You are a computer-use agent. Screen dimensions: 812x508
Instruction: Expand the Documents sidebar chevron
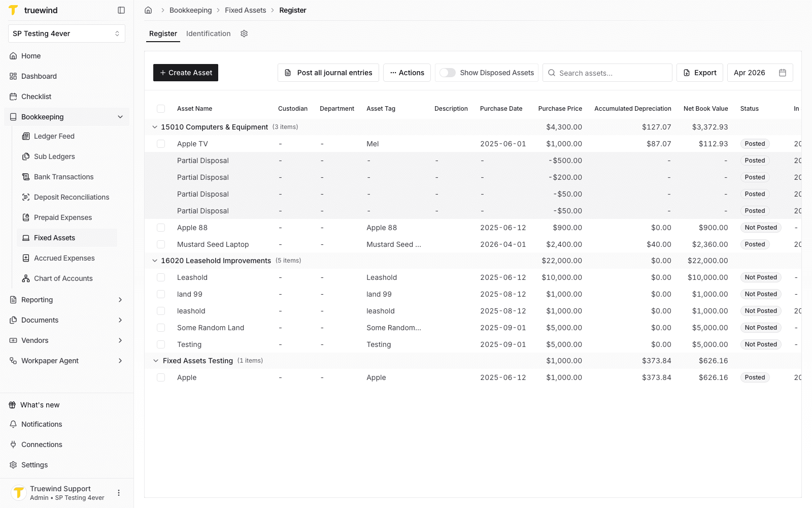(120, 320)
